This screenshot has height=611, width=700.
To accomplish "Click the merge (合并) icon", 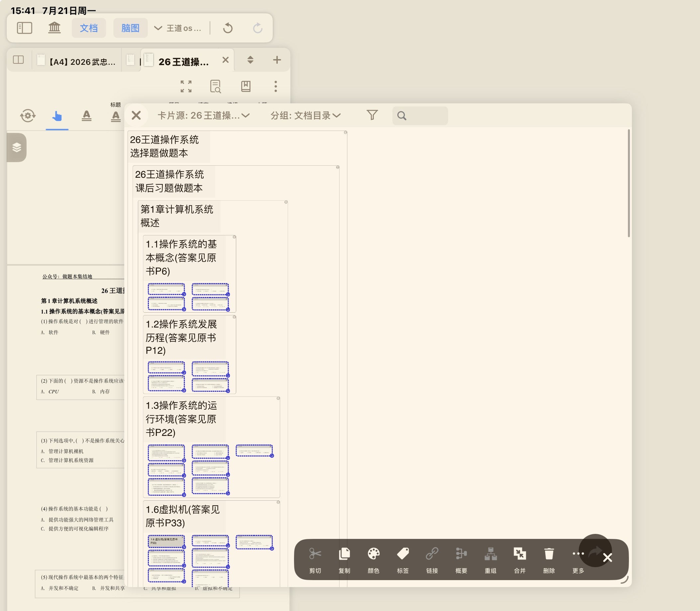I will (x=519, y=554).
